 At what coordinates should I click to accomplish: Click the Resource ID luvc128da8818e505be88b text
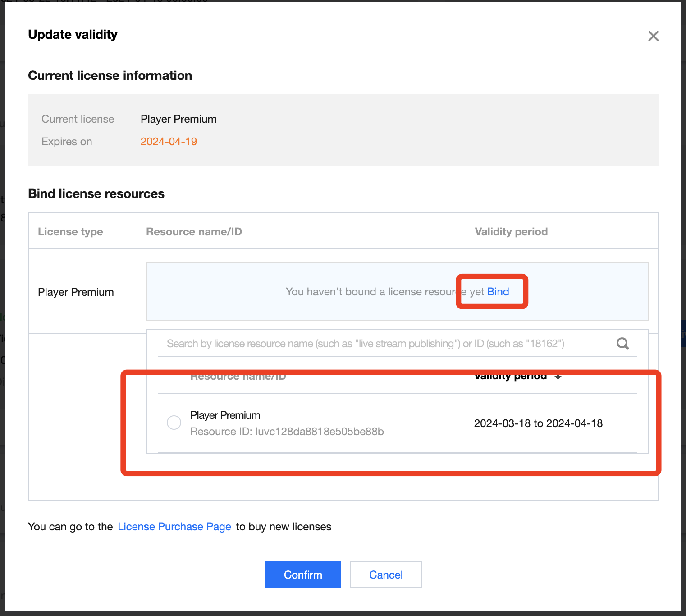287,432
